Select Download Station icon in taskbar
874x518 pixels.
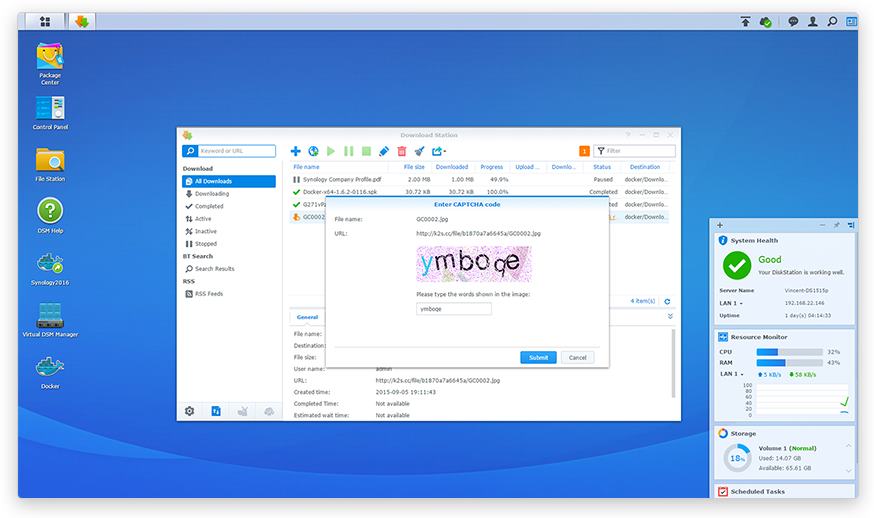(x=82, y=21)
